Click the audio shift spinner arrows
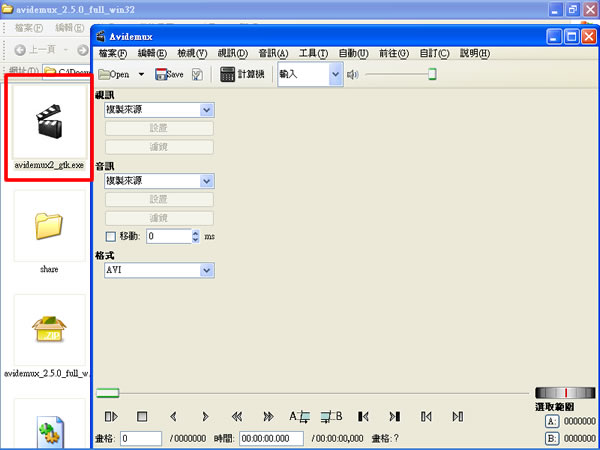600x450 pixels. [x=196, y=236]
